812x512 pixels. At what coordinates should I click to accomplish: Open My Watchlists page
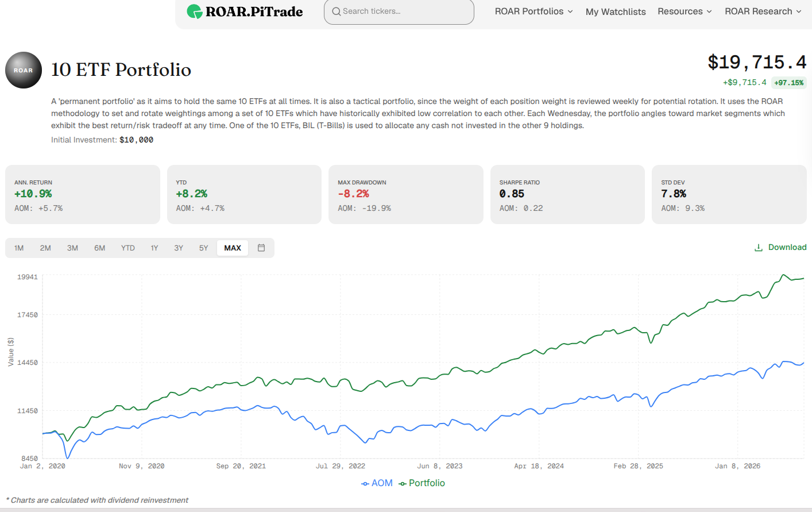[616, 11]
